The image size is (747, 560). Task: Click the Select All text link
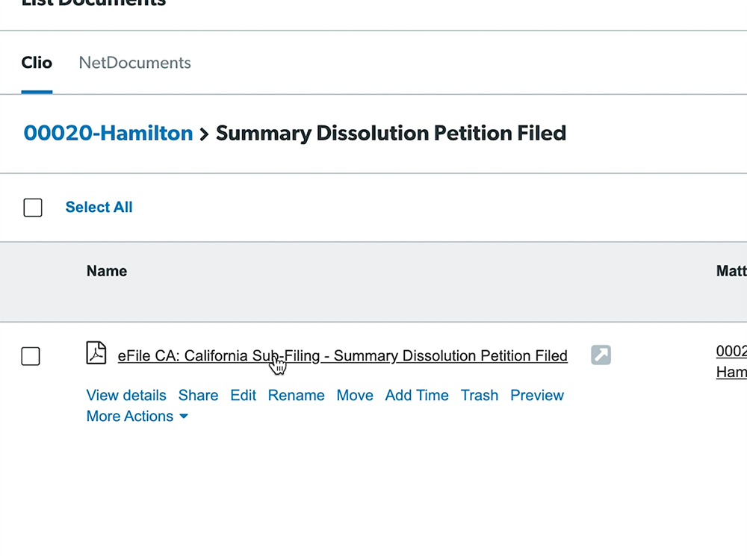[99, 208]
